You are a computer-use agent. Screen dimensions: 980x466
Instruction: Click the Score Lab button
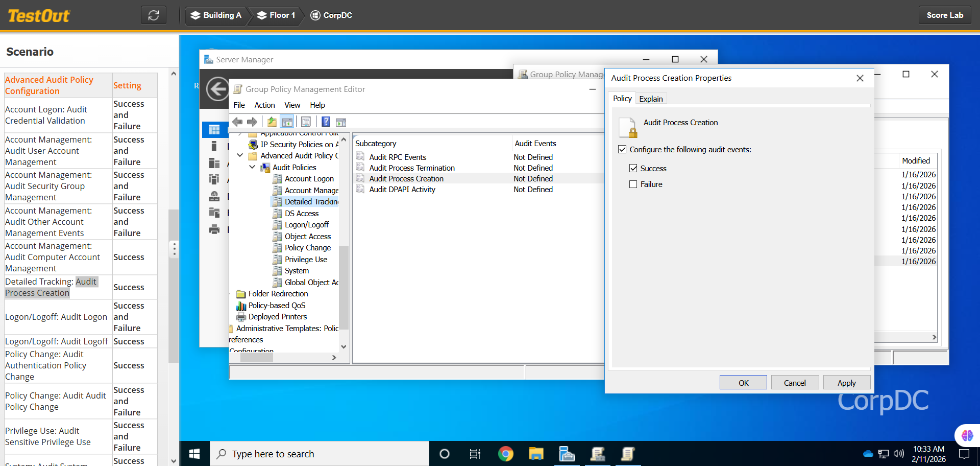(x=944, y=15)
